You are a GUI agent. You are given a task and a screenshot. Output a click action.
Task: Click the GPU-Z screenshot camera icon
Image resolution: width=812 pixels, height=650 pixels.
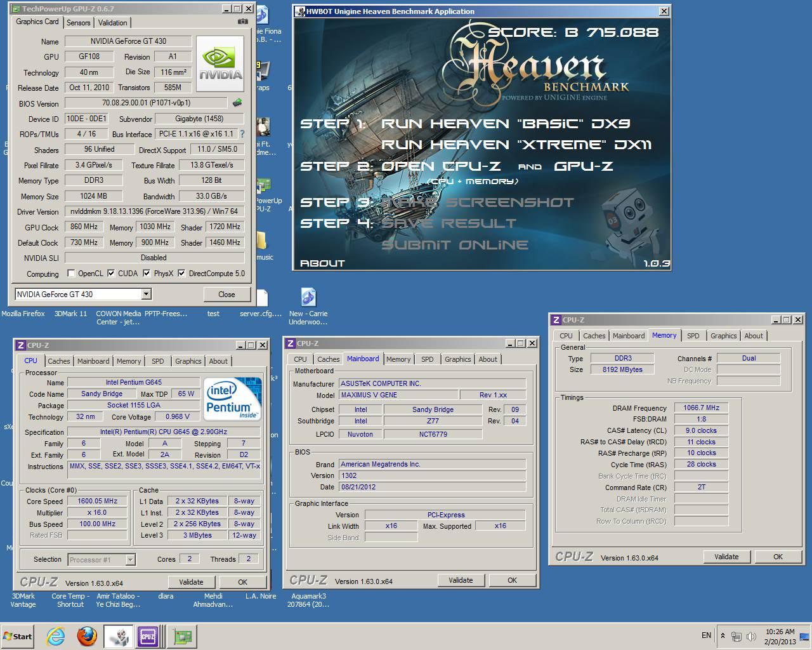(x=243, y=22)
